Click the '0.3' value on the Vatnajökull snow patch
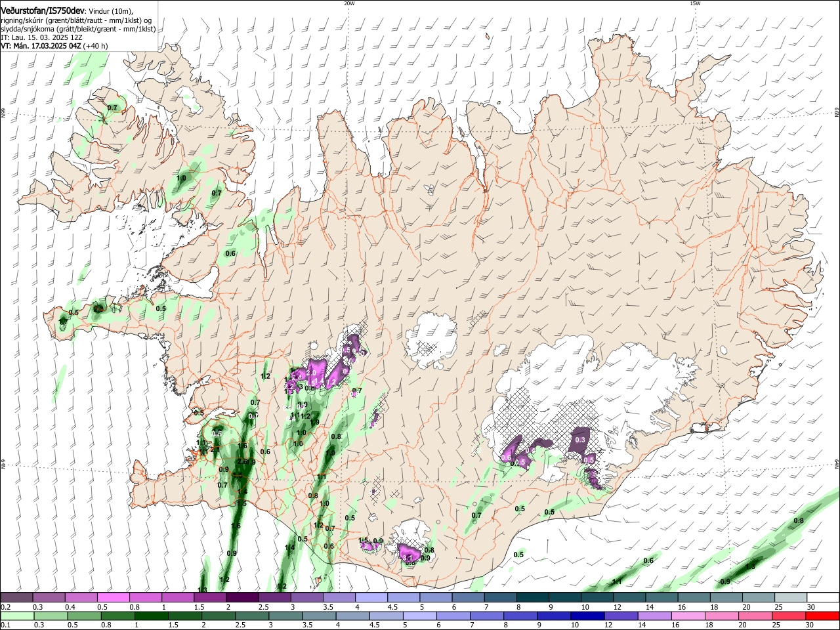 click(x=580, y=440)
